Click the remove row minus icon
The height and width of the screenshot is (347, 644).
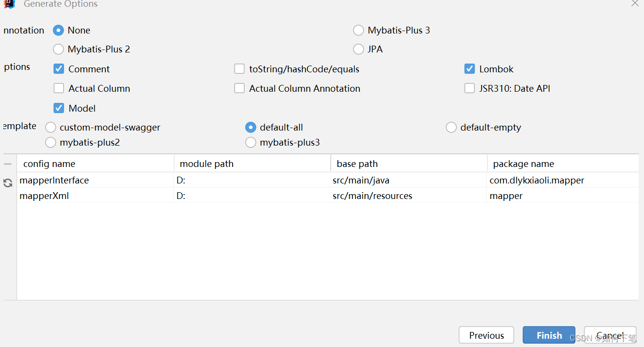(x=8, y=164)
